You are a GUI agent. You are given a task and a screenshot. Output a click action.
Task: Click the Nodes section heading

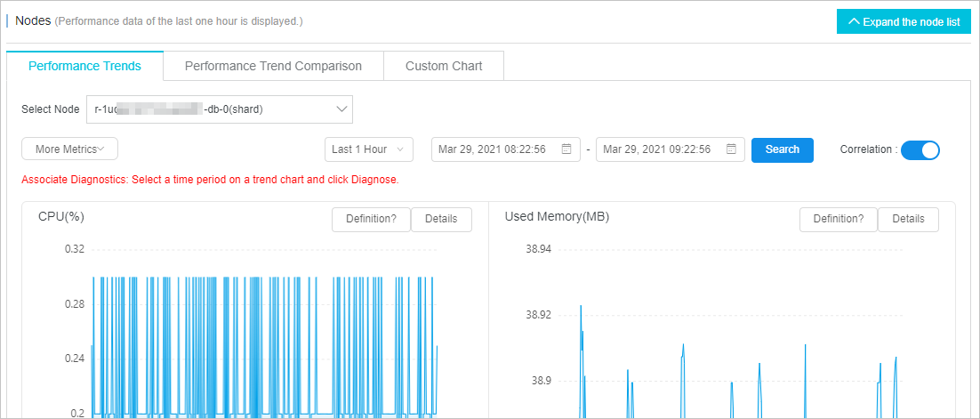(33, 20)
